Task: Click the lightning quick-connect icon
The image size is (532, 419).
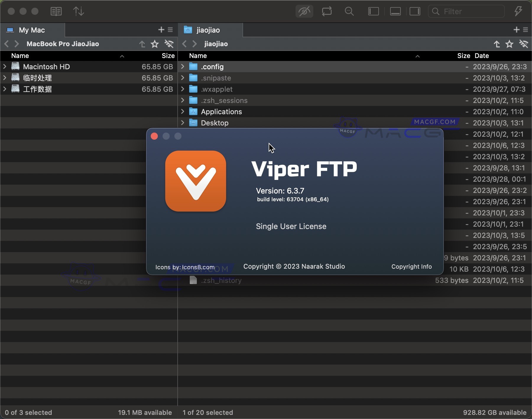Action: click(518, 11)
